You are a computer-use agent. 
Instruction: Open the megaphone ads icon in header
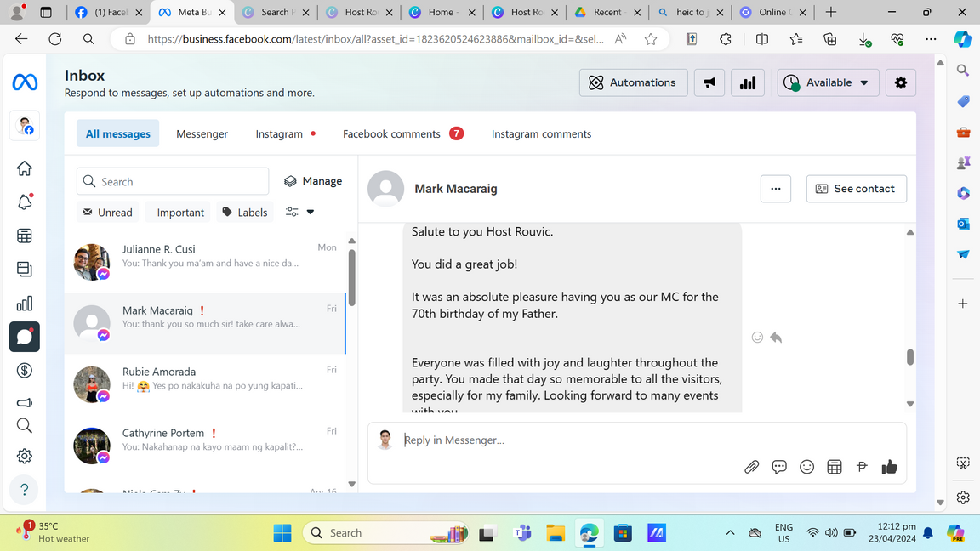pyautogui.click(x=709, y=82)
